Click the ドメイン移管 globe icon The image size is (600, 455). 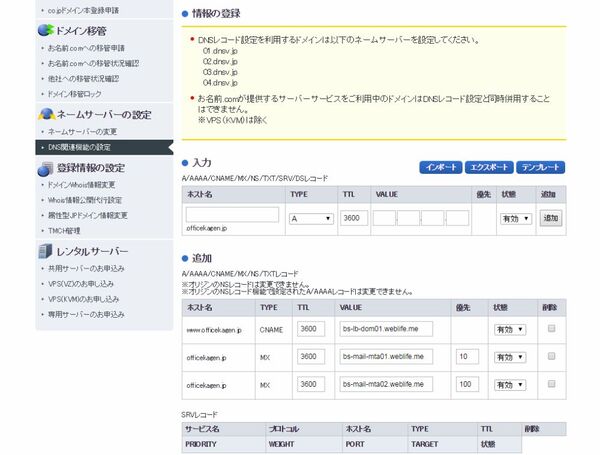[x=45, y=30]
